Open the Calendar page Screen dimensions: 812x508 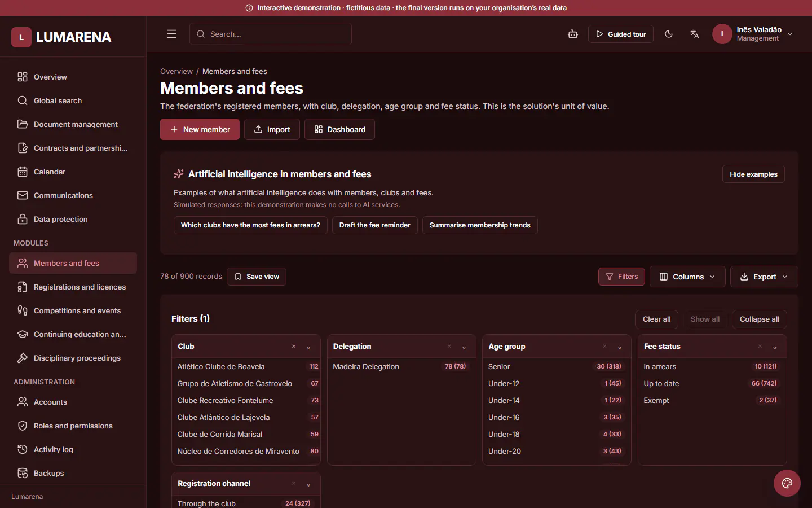click(73, 172)
